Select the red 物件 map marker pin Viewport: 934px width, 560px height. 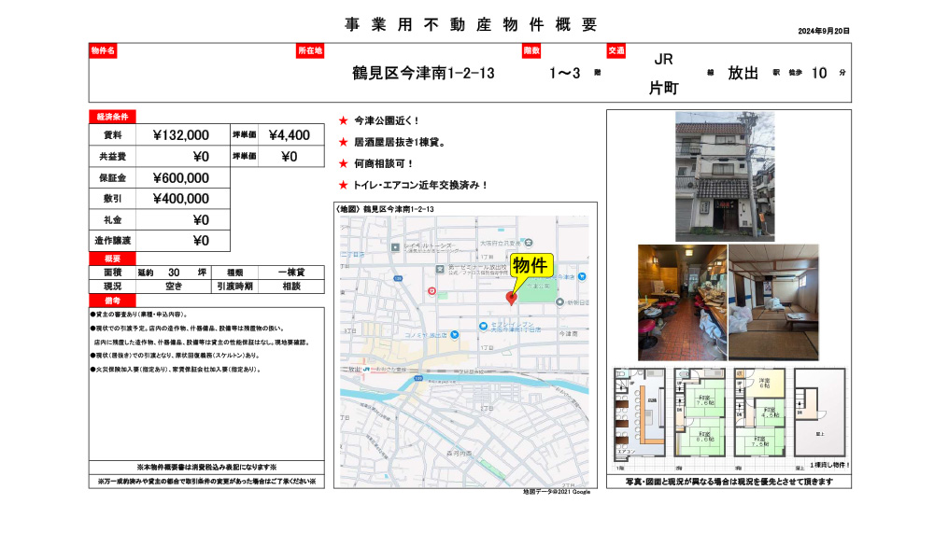coord(512,298)
